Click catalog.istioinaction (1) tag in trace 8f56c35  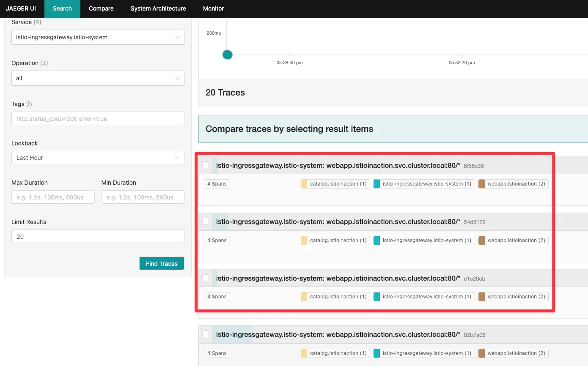point(335,184)
